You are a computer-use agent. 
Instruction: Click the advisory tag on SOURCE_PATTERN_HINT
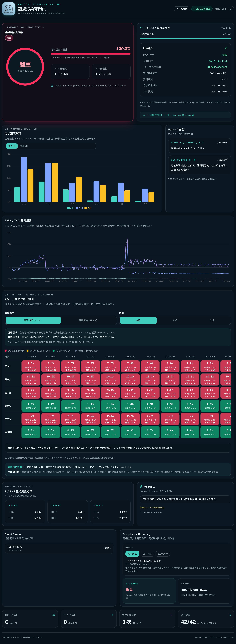pos(223,160)
